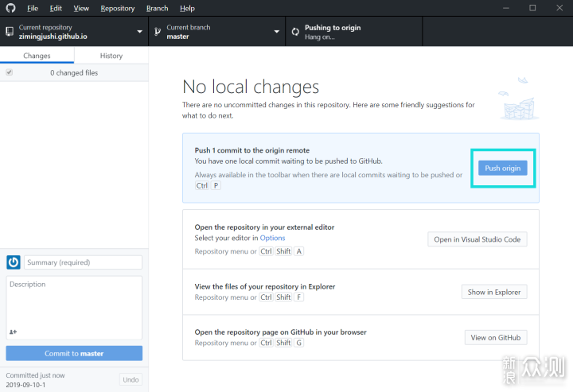Click the GitHub logo icon in title bar

click(x=10, y=8)
